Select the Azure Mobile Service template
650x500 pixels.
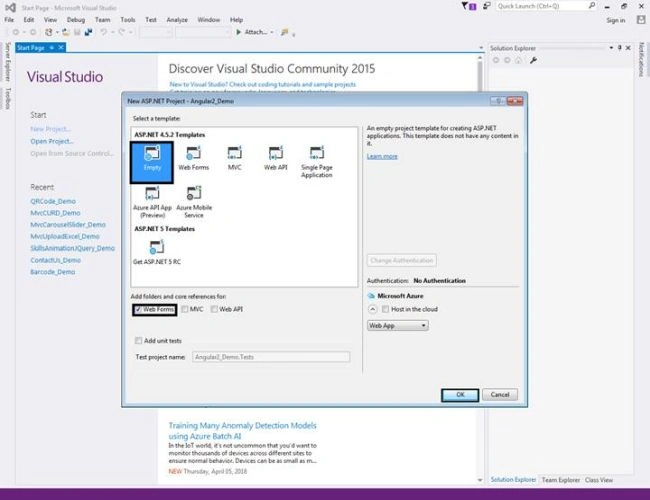click(194, 202)
